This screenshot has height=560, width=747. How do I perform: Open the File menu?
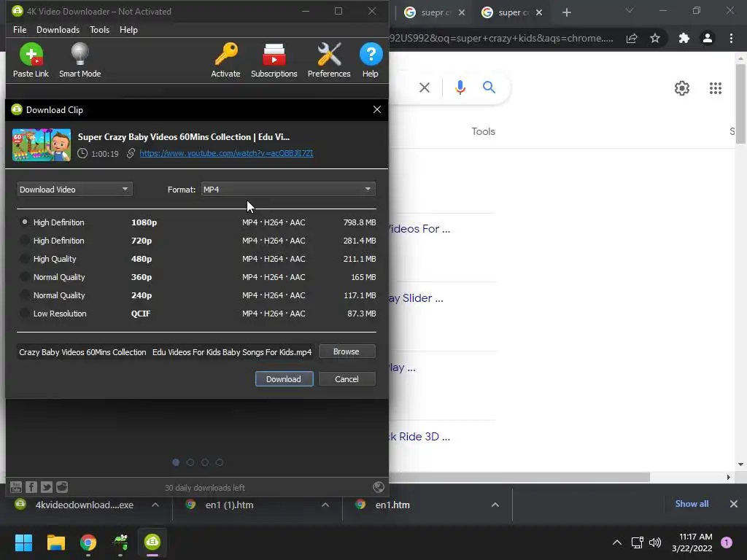tap(20, 29)
